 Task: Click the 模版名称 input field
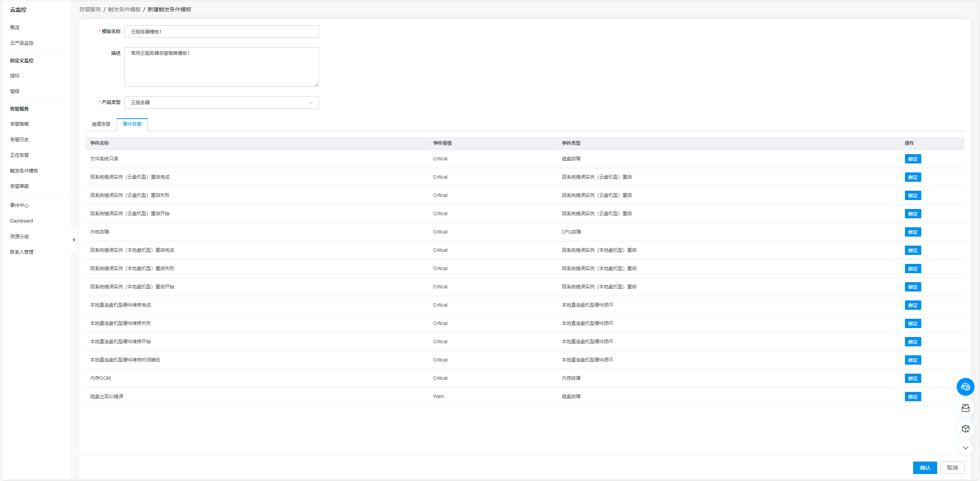221,32
